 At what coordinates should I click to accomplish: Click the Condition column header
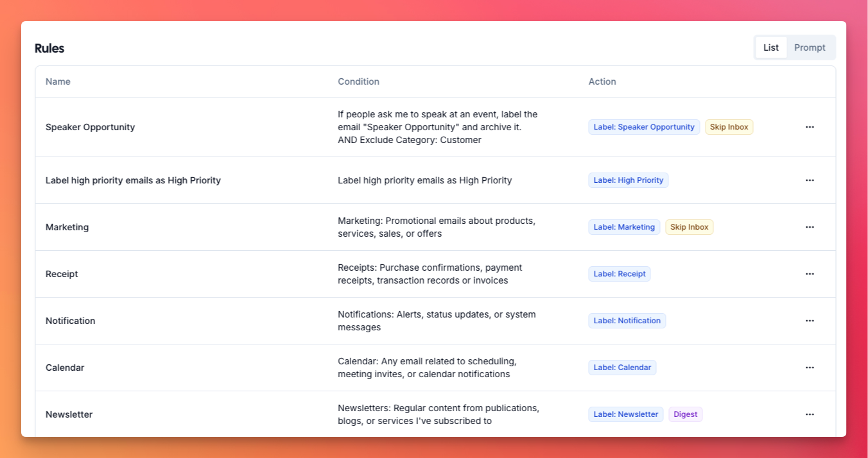click(359, 81)
